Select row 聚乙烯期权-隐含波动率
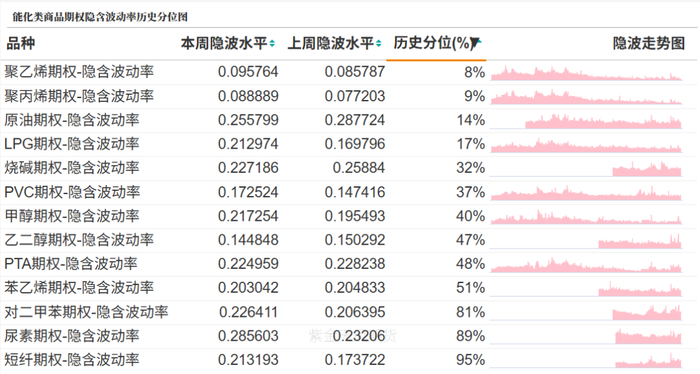The image size is (700, 374). click(349, 72)
